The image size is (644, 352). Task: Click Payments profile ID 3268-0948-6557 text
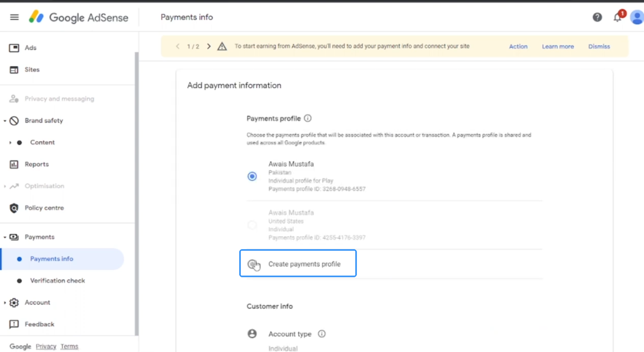pos(317,189)
